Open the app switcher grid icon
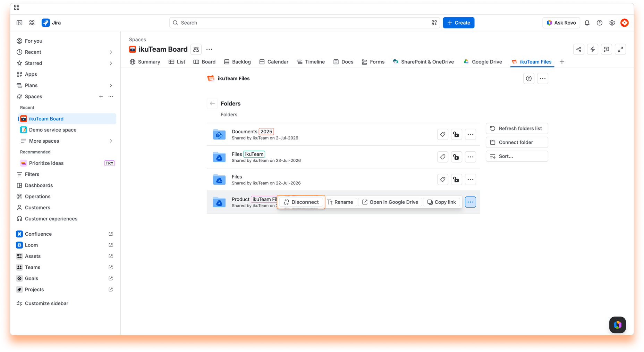 tap(32, 23)
